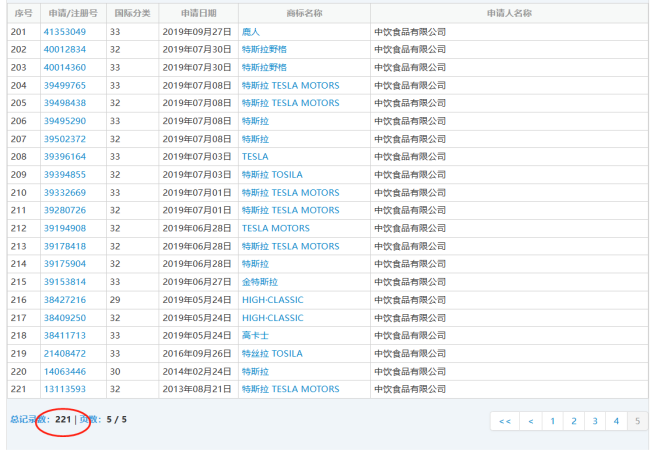Click the 申请/注册号 column header
This screenshot has height=452, width=652.
[73, 13]
